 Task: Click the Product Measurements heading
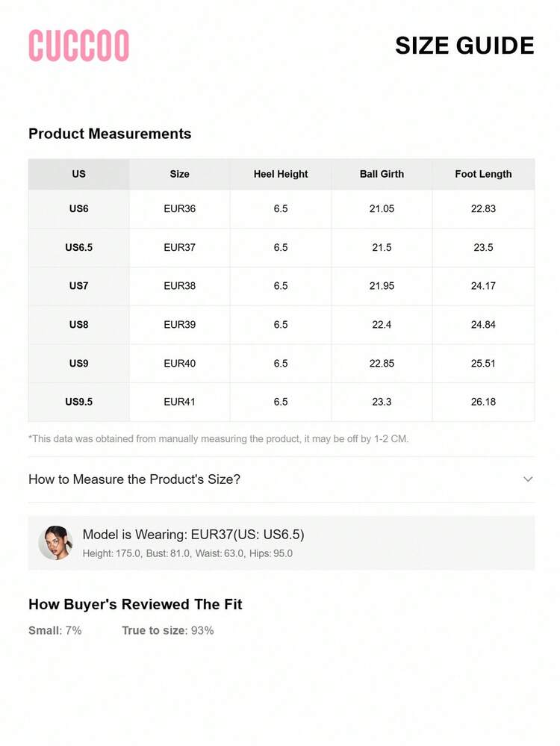110,134
